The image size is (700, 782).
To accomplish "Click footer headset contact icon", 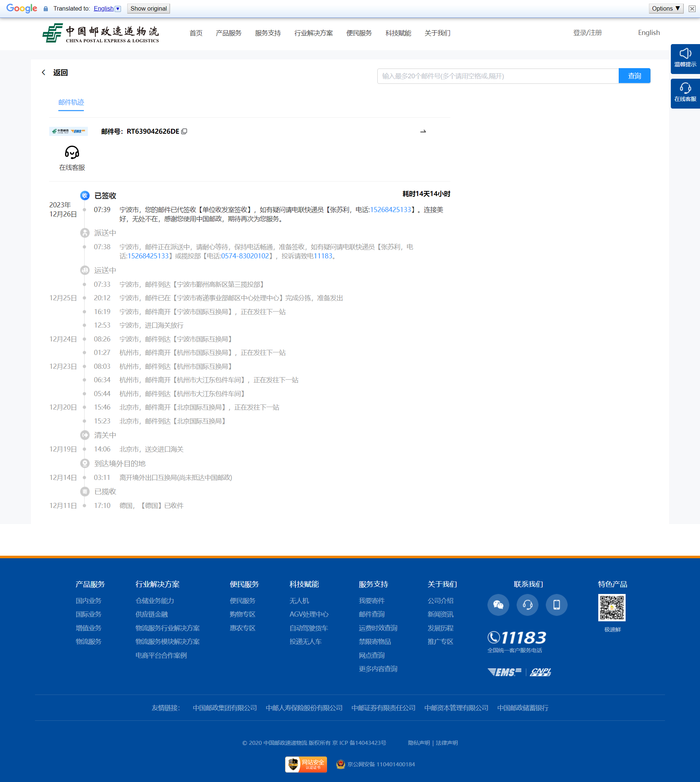I will pos(527,605).
